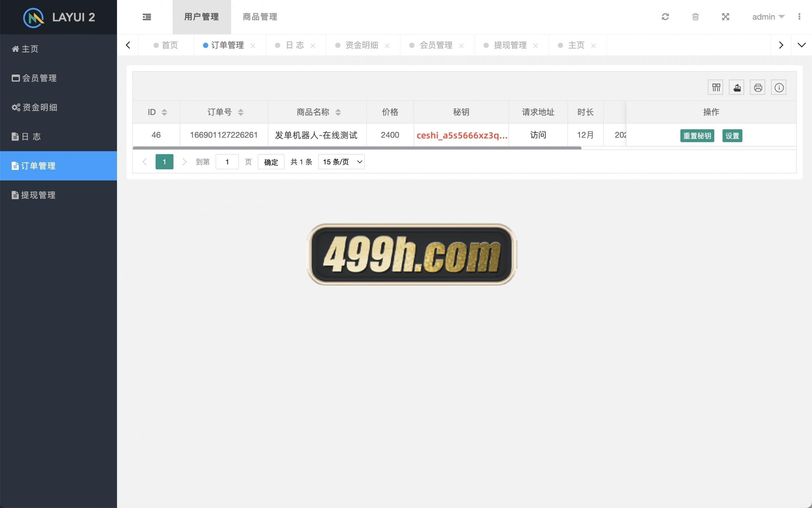Image resolution: width=812 pixels, height=508 pixels.
Task: Open the table column filter icon
Action: tap(716, 87)
